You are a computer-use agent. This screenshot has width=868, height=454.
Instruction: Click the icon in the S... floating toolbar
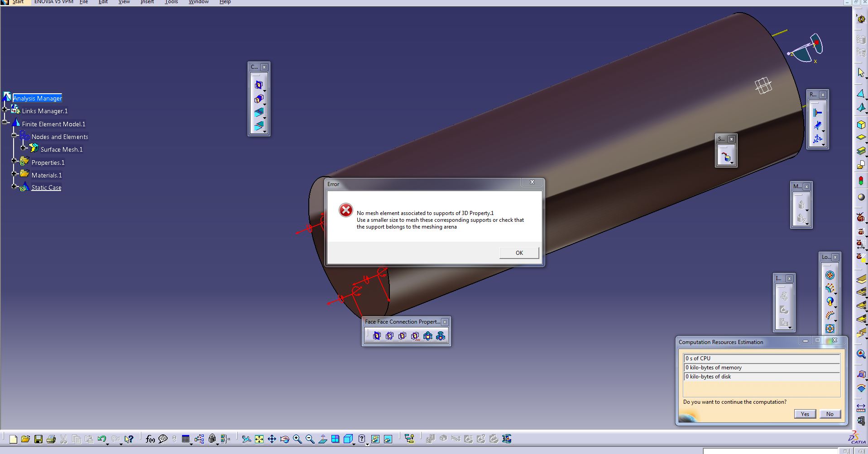pyautogui.click(x=726, y=157)
